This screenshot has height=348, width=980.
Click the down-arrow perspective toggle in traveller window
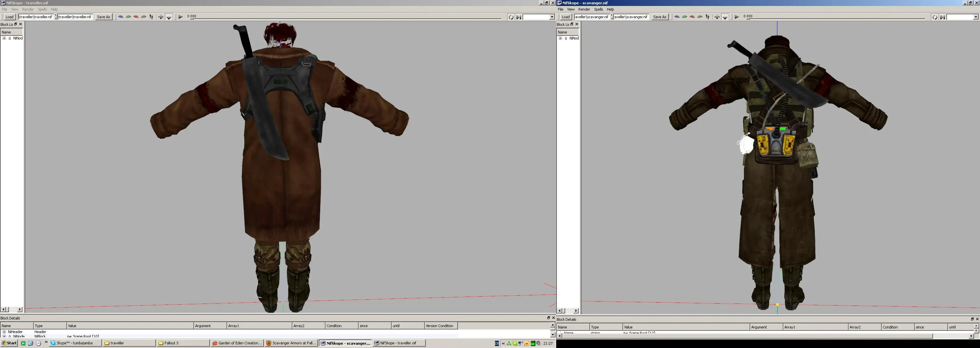(x=169, y=17)
